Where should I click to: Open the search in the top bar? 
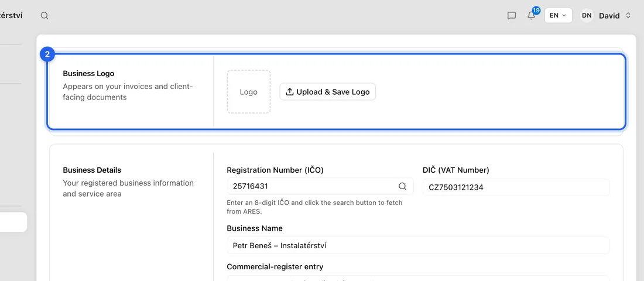pyautogui.click(x=44, y=16)
